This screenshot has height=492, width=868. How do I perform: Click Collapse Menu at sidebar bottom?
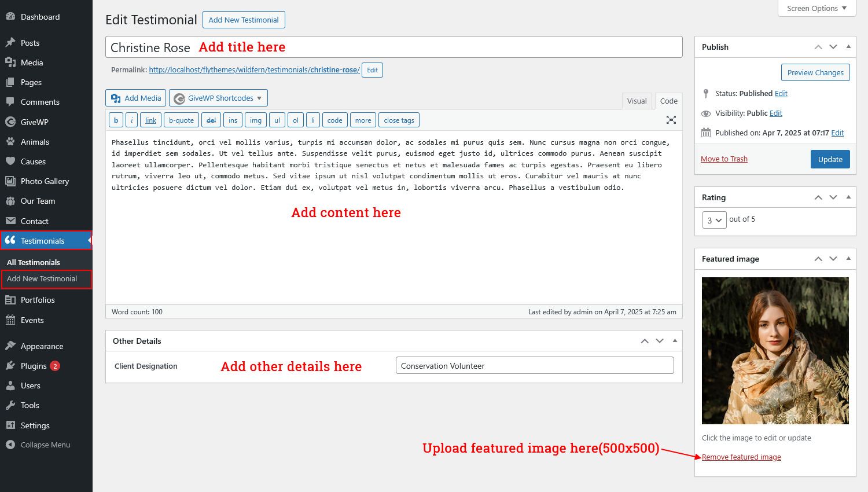tap(45, 445)
